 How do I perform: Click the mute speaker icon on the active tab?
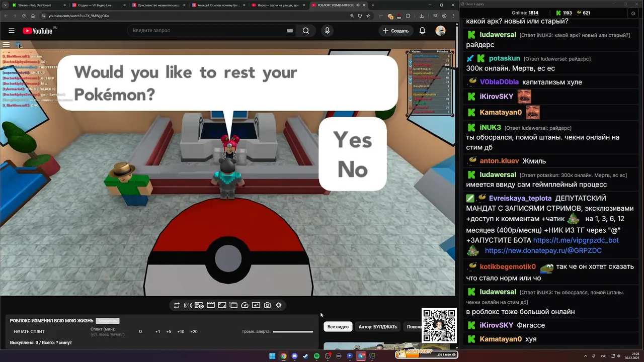coord(357,5)
